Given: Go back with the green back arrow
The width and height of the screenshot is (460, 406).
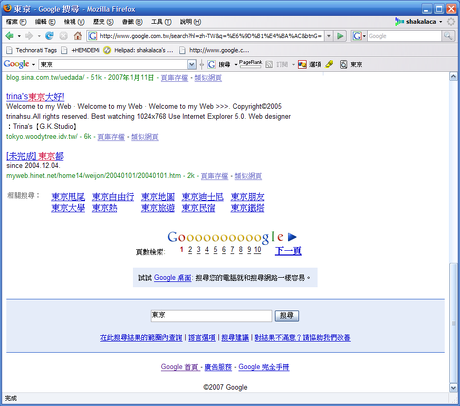Looking at the screenshot, I should pos(9,36).
